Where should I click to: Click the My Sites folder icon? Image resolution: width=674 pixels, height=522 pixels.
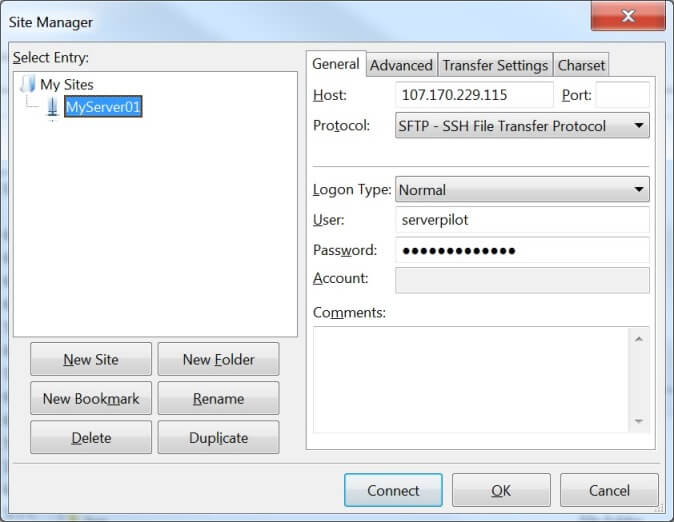click(x=27, y=85)
